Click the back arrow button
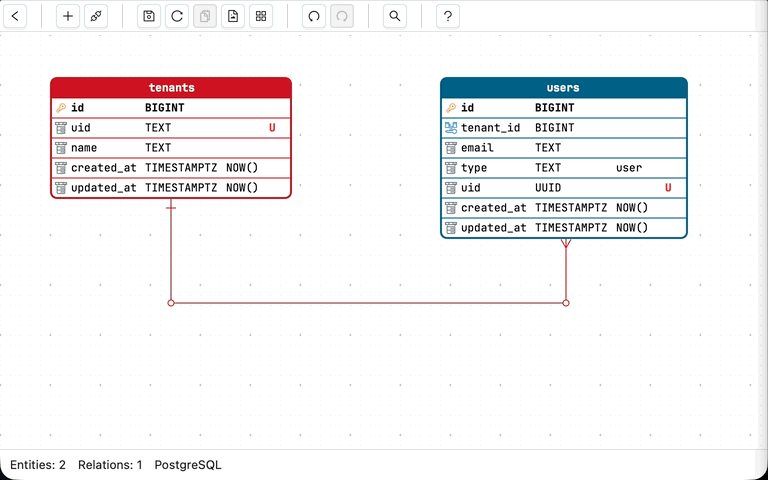Viewport: 768px width, 480px height. [x=15, y=16]
